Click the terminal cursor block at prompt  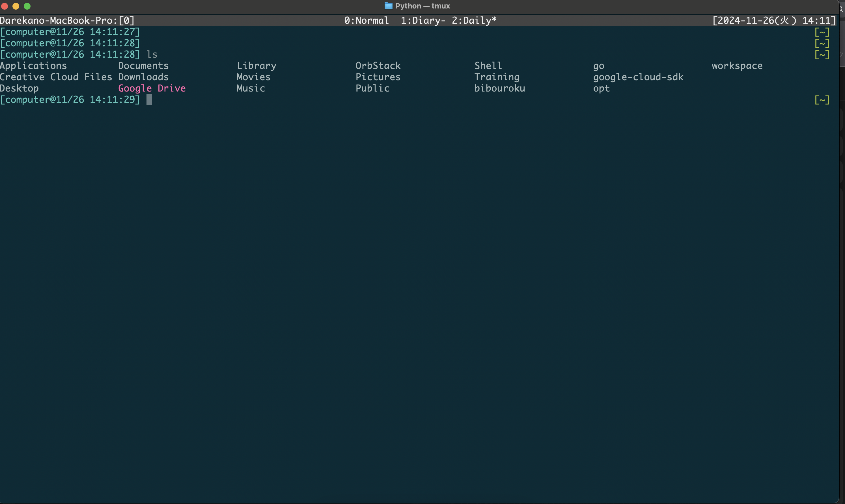pos(149,99)
